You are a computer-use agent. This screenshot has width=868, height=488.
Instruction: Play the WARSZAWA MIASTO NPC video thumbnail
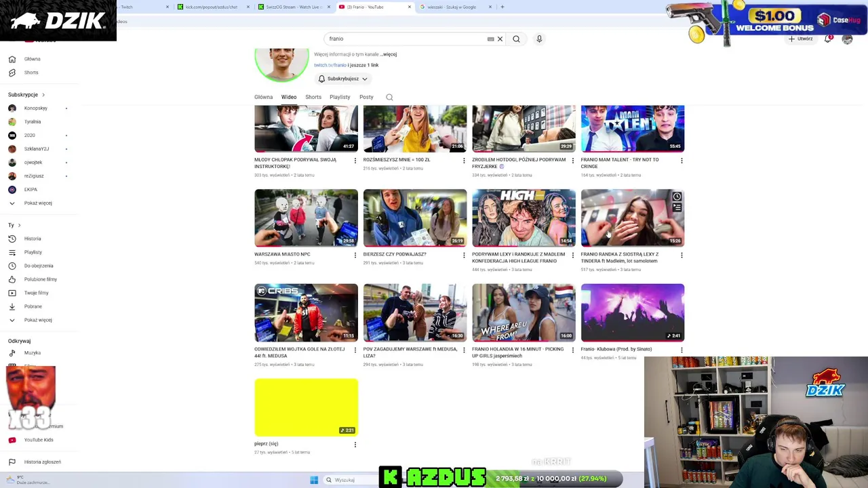pos(306,218)
